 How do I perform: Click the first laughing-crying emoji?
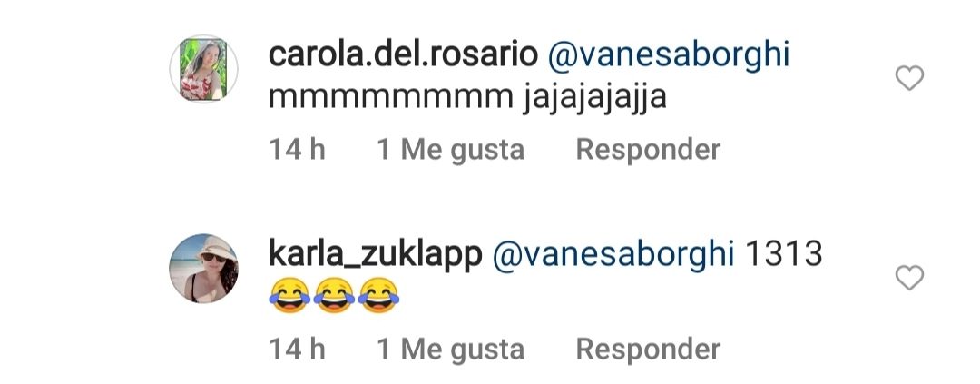[289, 296]
